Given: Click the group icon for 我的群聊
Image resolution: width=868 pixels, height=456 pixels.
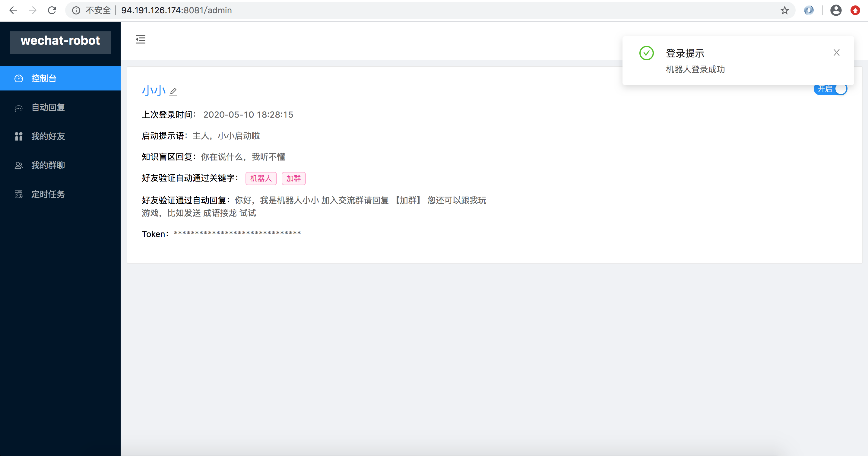Looking at the screenshot, I should pyautogui.click(x=18, y=166).
